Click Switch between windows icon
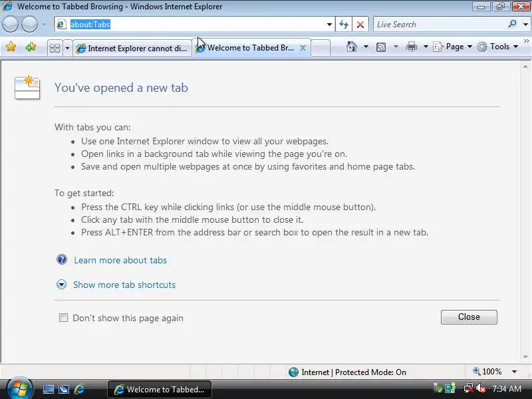This screenshot has height=399, width=532. (x=64, y=389)
